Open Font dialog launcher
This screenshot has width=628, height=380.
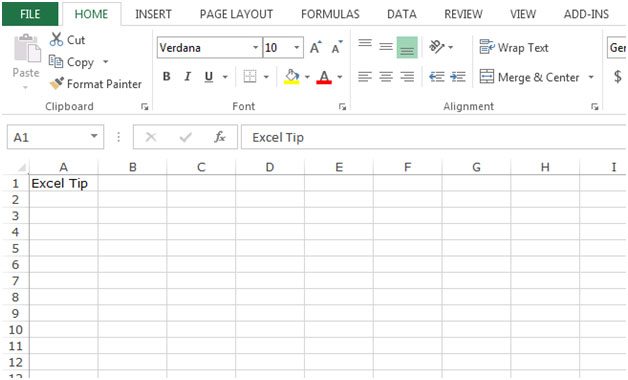(342, 107)
